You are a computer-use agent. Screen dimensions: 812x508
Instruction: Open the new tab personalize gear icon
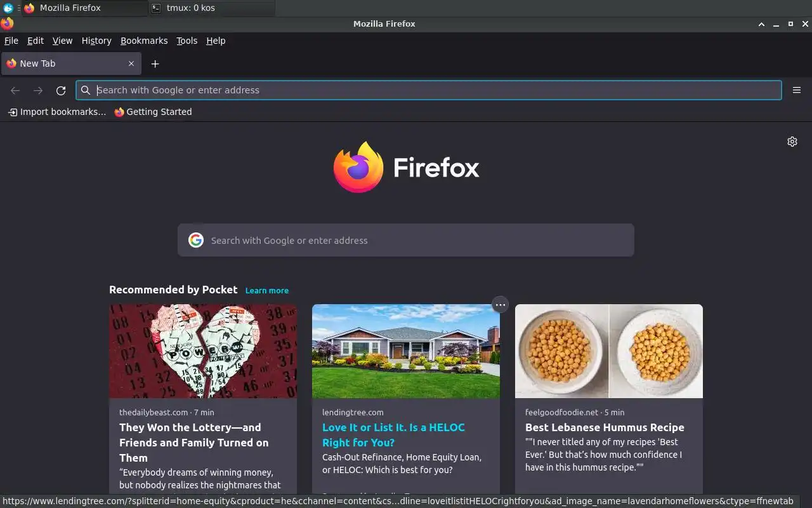pyautogui.click(x=792, y=142)
